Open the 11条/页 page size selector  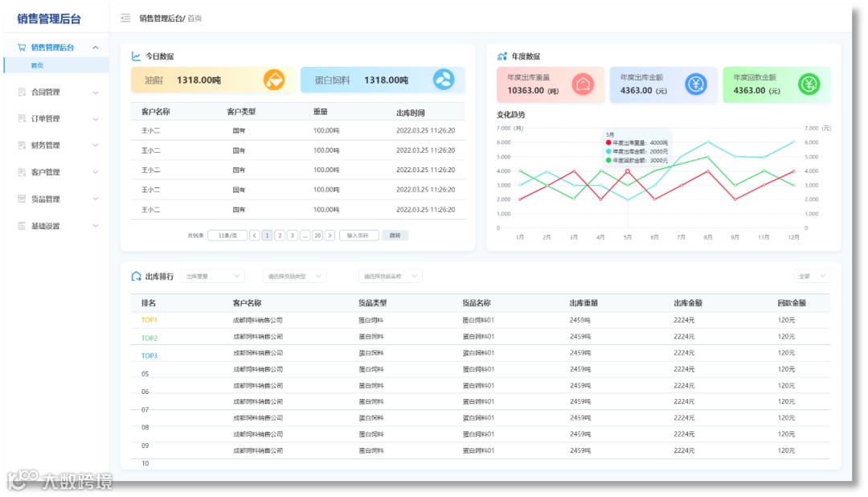coord(227,236)
